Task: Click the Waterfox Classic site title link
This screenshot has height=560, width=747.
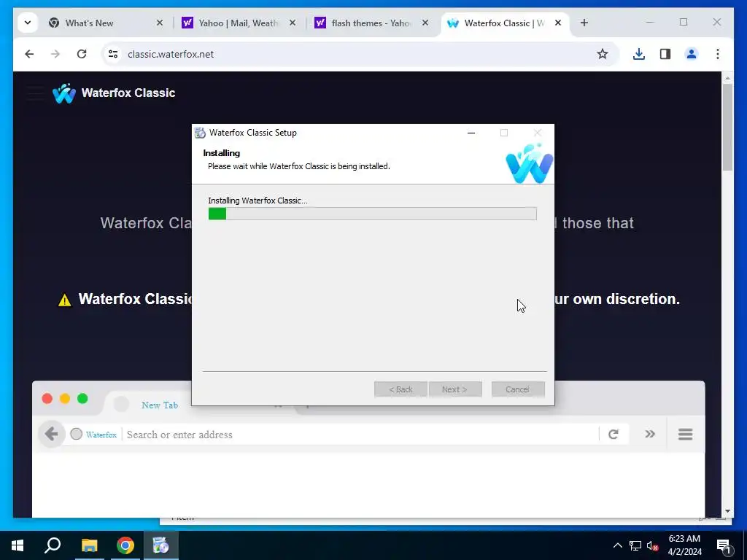Action: [128, 93]
